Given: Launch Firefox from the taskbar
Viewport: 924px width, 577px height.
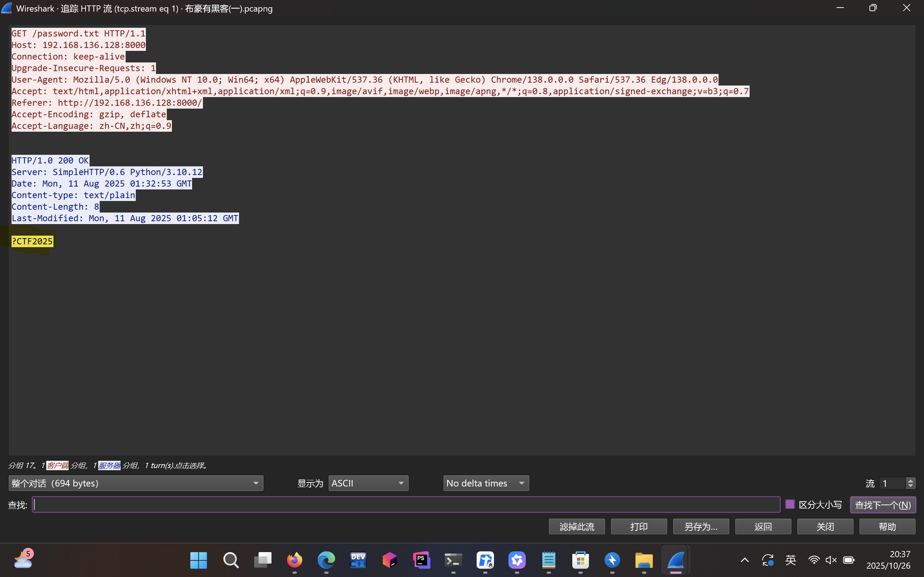Looking at the screenshot, I should click(x=294, y=560).
